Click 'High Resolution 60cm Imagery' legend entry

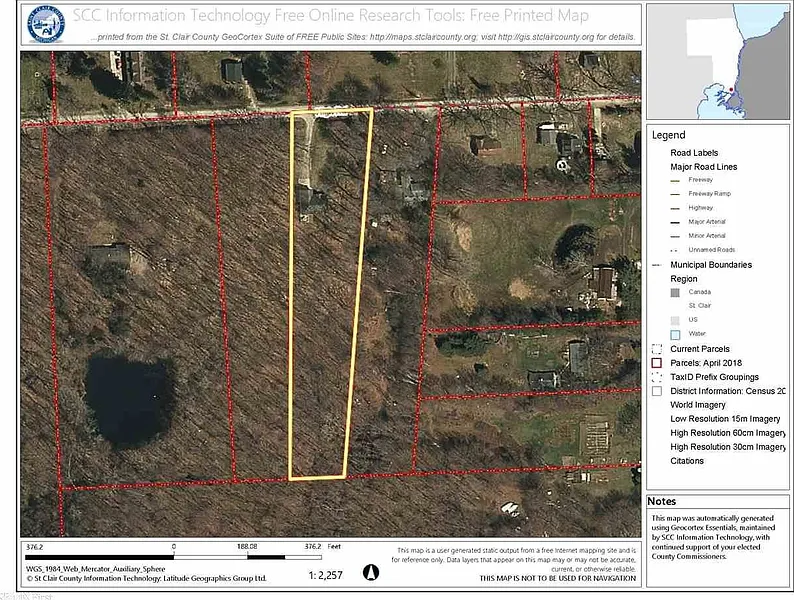coord(728,433)
